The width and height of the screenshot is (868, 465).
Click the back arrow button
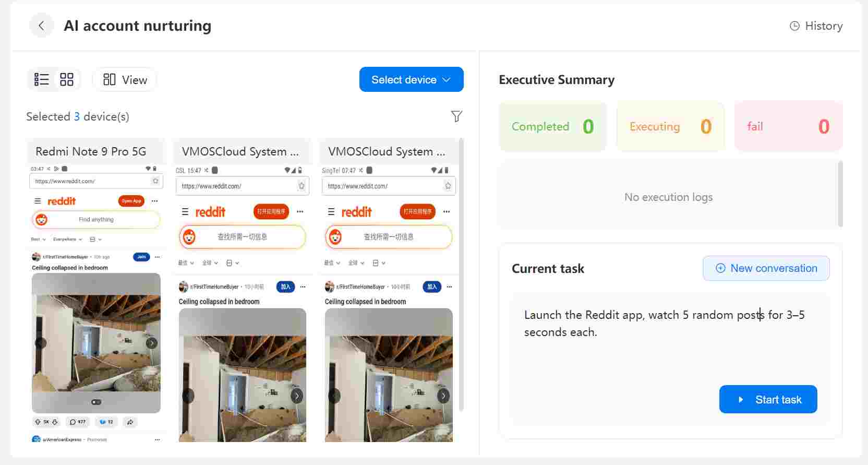point(41,26)
